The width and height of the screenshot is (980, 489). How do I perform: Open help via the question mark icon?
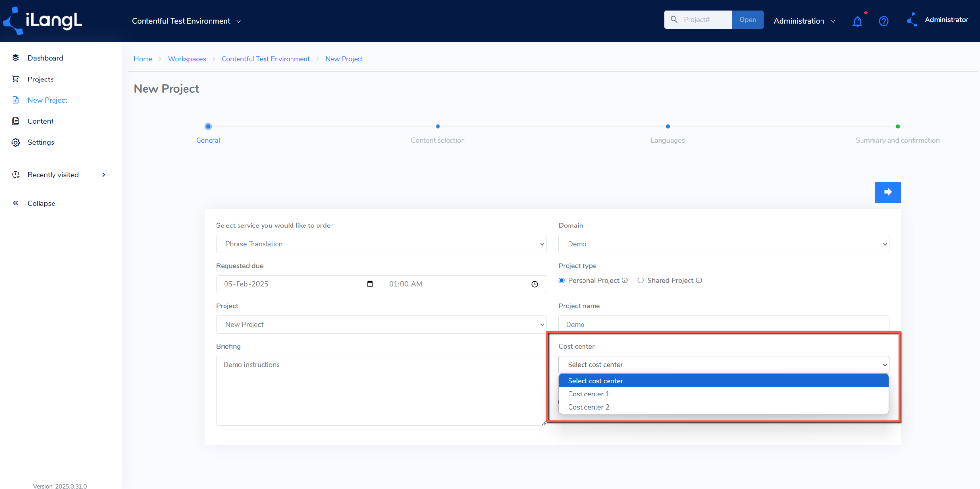[884, 21]
